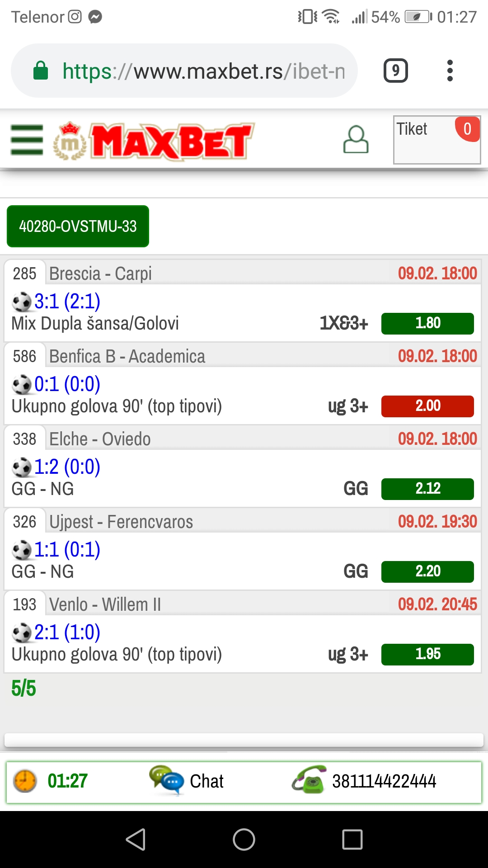Viewport: 488px width, 868px height.
Task: Select the 2.12 GG odds for Elche - Oviedo
Action: click(427, 489)
